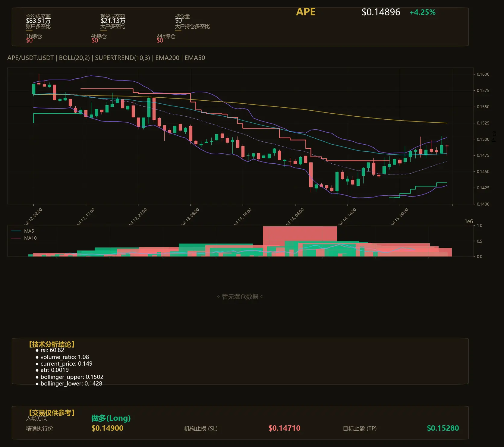Screen dimensions: 504x447
Task: Click the 0.1575 price axis label
Action: 483,90
